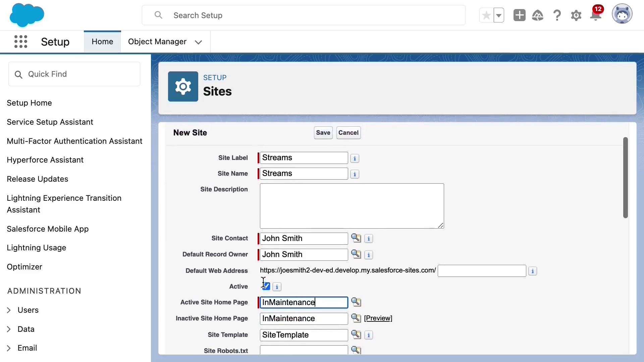Viewport: 644px width, 362px height.
Task: Click the Preview link
Action: pyautogui.click(x=378, y=318)
